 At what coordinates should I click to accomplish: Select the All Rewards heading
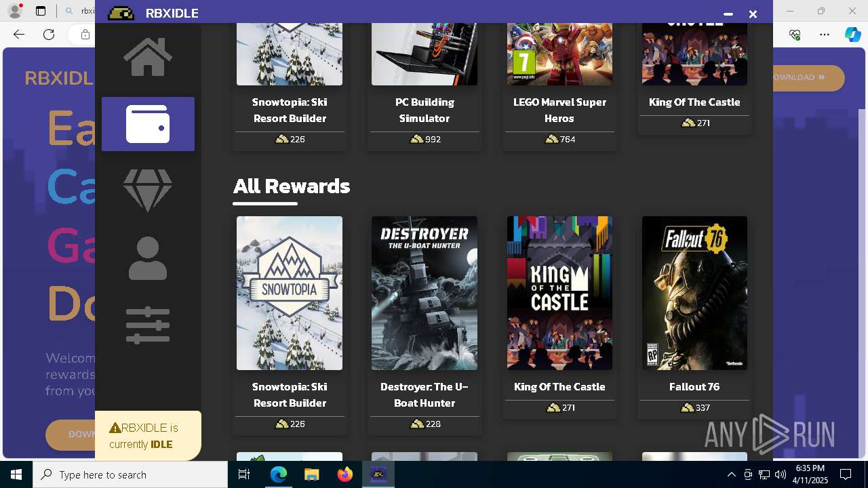(x=292, y=186)
